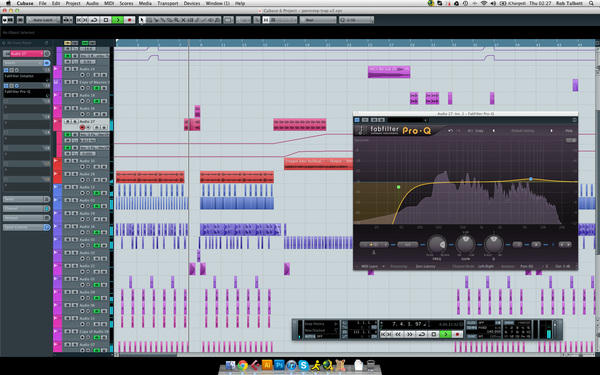This screenshot has height=375, width=600.
Task: Click the Pro-Q redo arrow
Action: [x=458, y=130]
